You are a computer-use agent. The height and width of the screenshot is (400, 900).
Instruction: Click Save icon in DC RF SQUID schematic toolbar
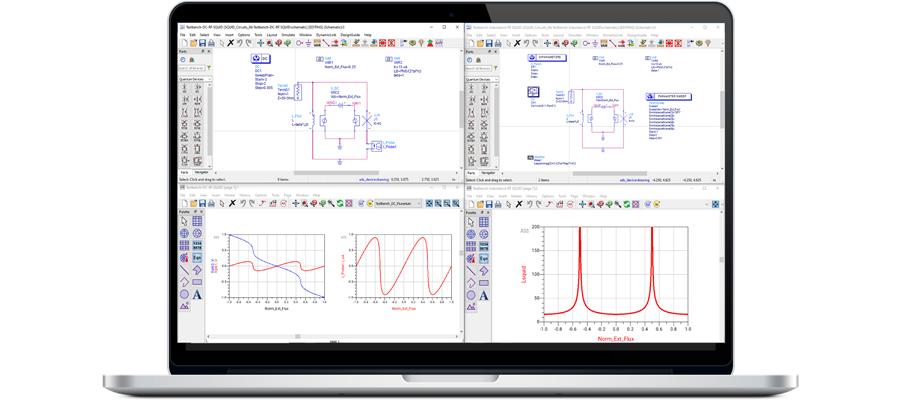click(x=203, y=43)
